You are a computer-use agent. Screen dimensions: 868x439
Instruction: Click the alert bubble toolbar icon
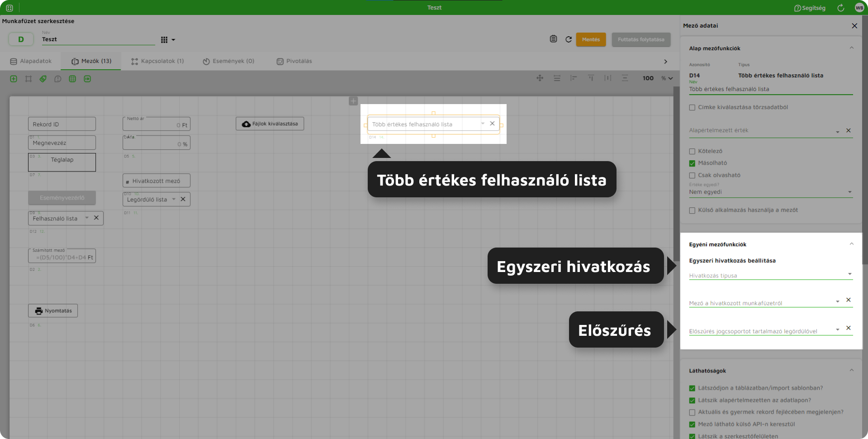point(58,79)
